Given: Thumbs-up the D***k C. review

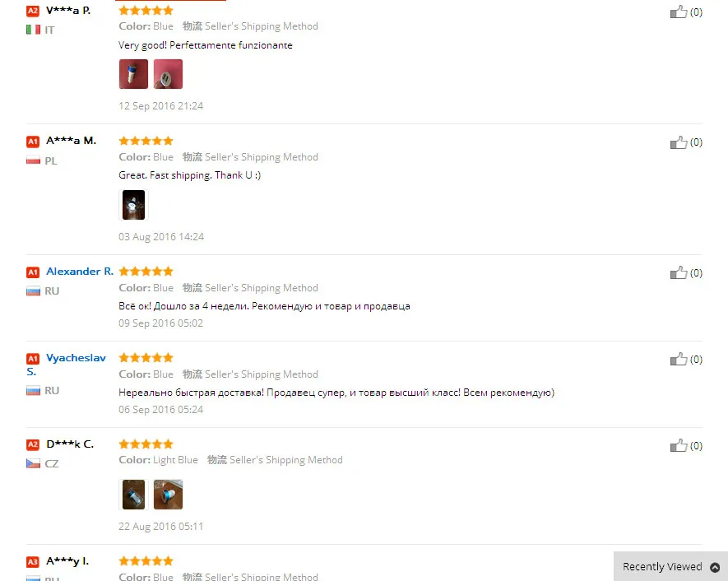Looking at the screenshot, I should 679,445.
